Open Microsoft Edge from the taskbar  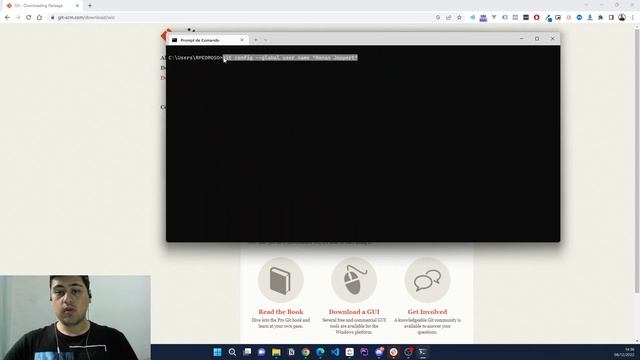click(320, 352)
